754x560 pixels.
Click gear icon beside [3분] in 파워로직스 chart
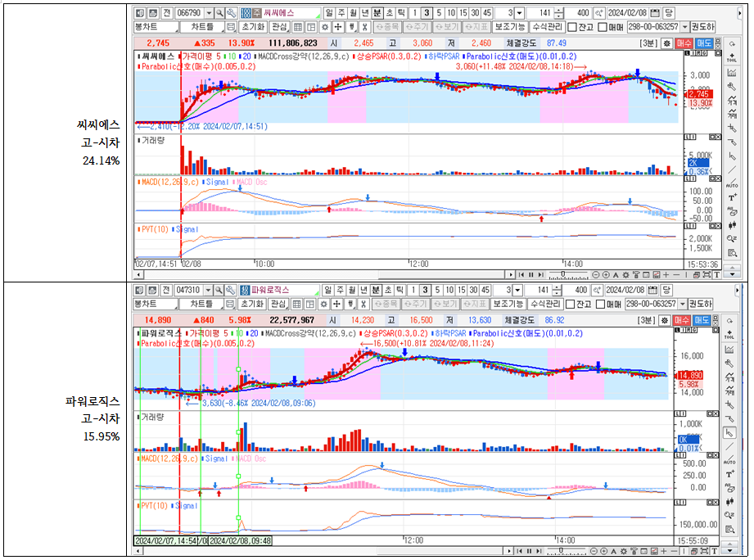[x=665, y=320]
